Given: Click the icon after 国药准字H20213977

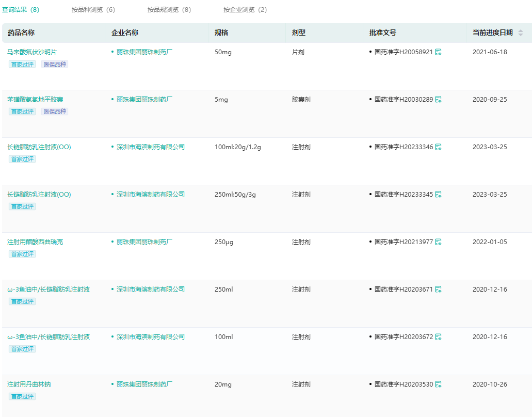Looking at the screenshot, I should (438, 242).
